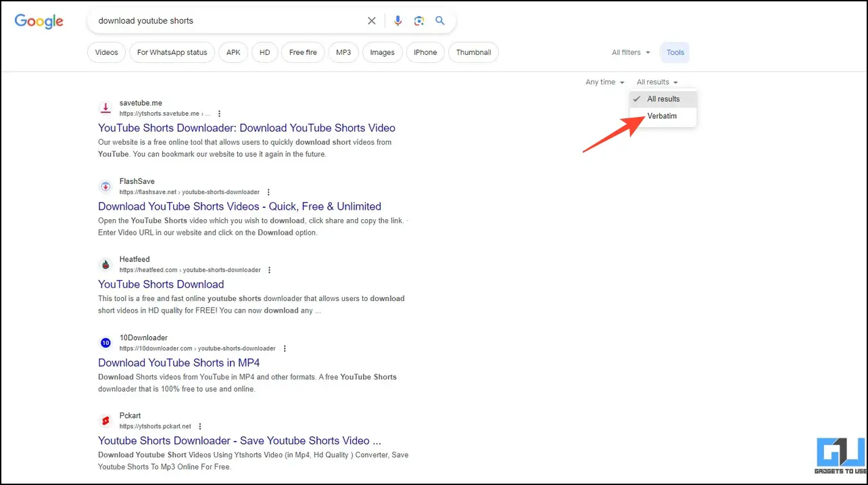This screenshot has width=868, height=485.
Task: Collapse the All results dropdown
Action: coord(657,82)
